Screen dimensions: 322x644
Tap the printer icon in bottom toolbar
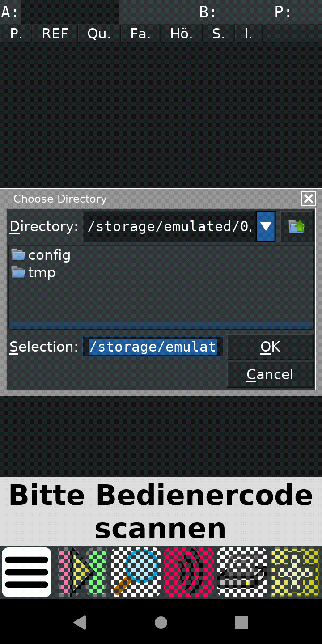click(242, 572)
